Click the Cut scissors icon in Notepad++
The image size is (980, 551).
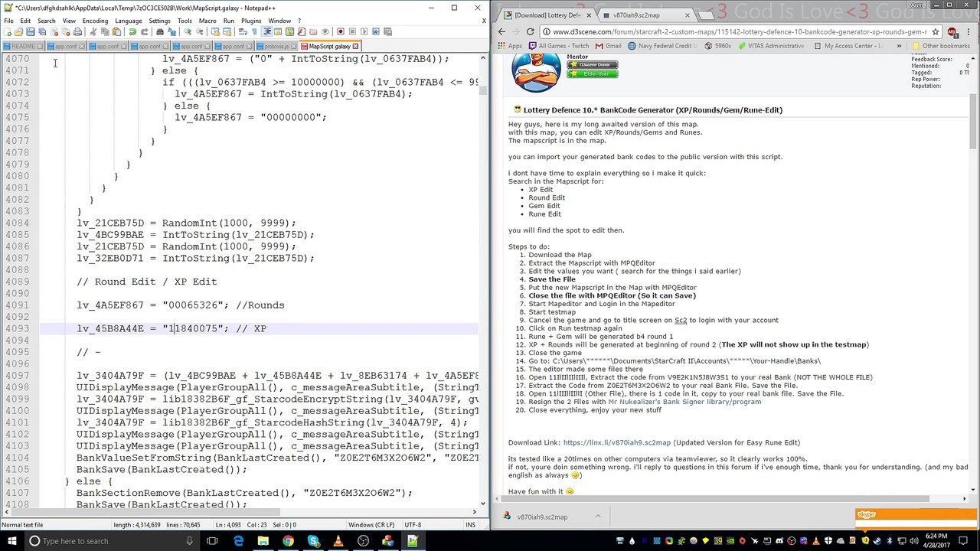[x=93, y=31]
